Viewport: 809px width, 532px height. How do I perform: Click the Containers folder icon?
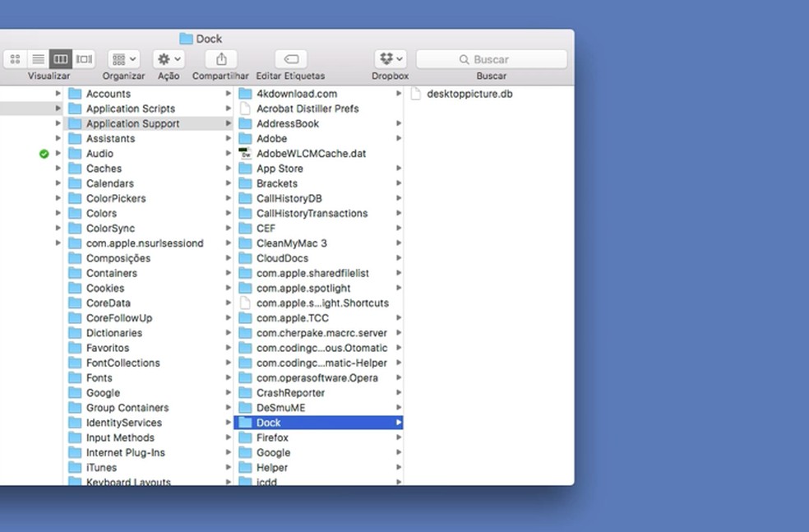click(x=75, y=273)
